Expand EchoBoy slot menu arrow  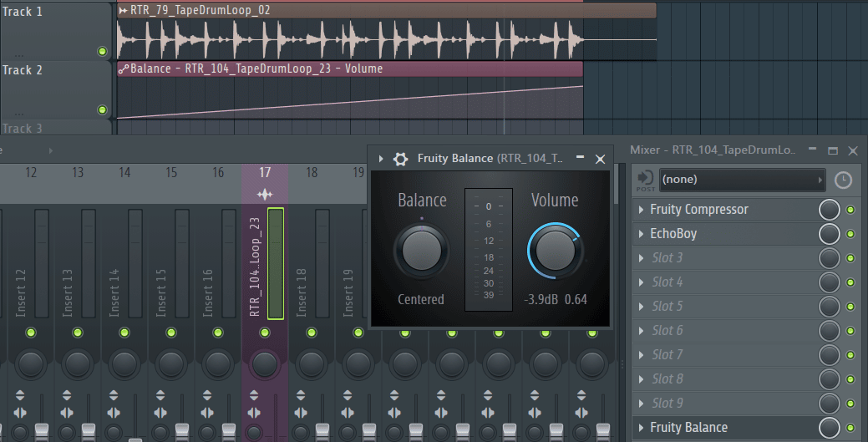click(x=641, y=234)
